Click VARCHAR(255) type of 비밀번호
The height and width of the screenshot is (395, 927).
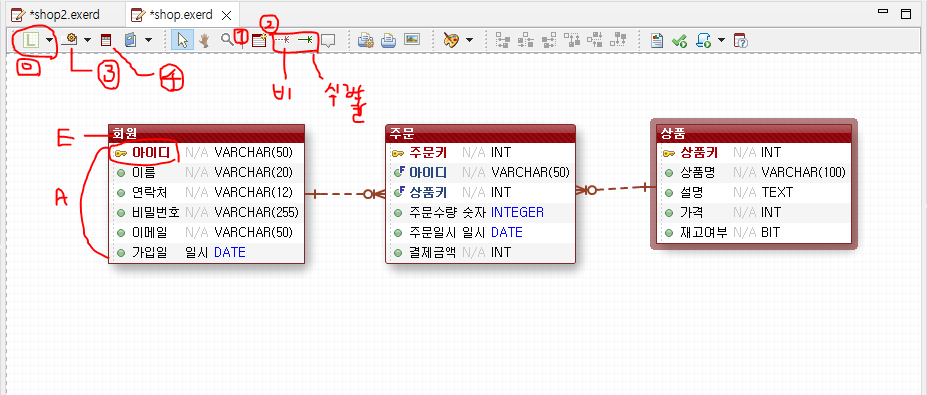coord(256,212)
